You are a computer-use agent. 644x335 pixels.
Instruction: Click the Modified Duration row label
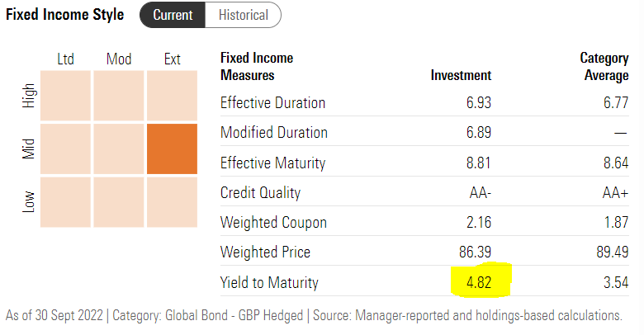pyautogui.click(x=273, y=133)
